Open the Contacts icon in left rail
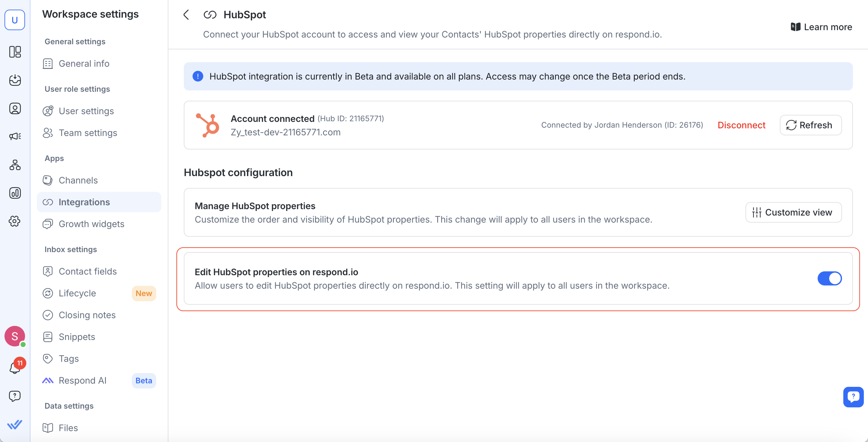The width and height of the screenshot is (868, 442). [x=15, y=108]
